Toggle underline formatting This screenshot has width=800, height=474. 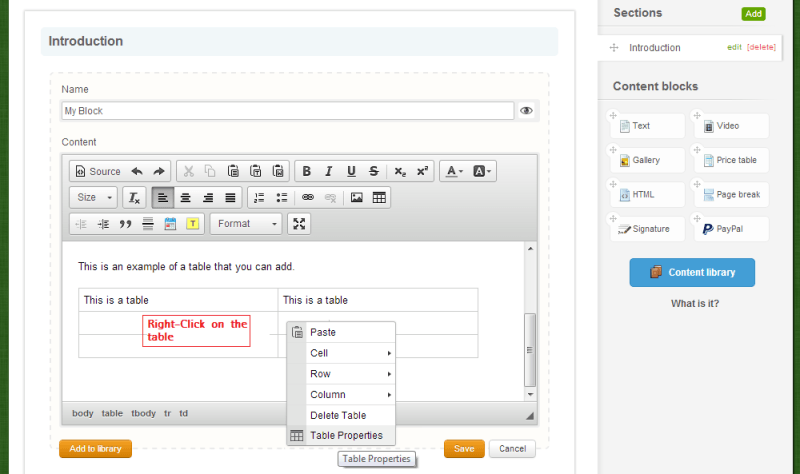pos(351,171)
